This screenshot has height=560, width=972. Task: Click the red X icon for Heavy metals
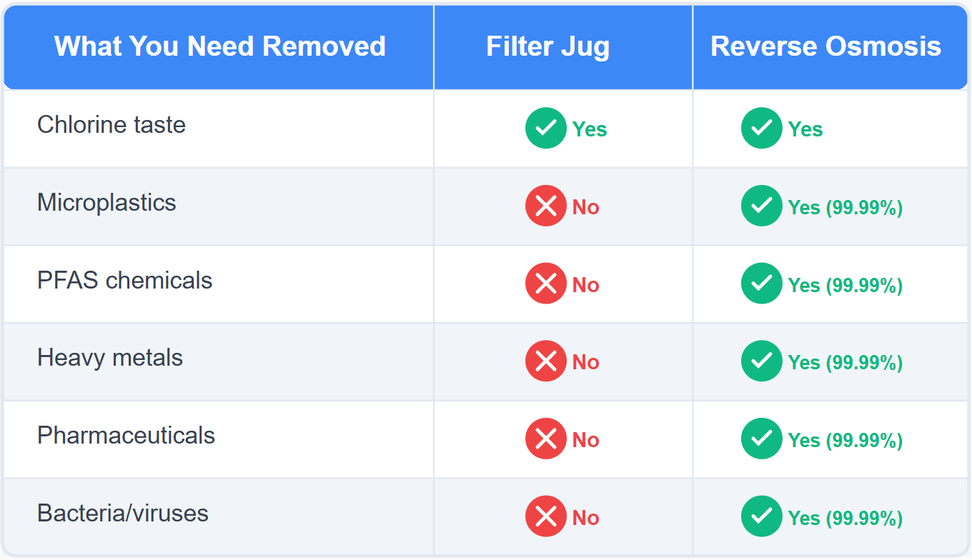(545, 361)
